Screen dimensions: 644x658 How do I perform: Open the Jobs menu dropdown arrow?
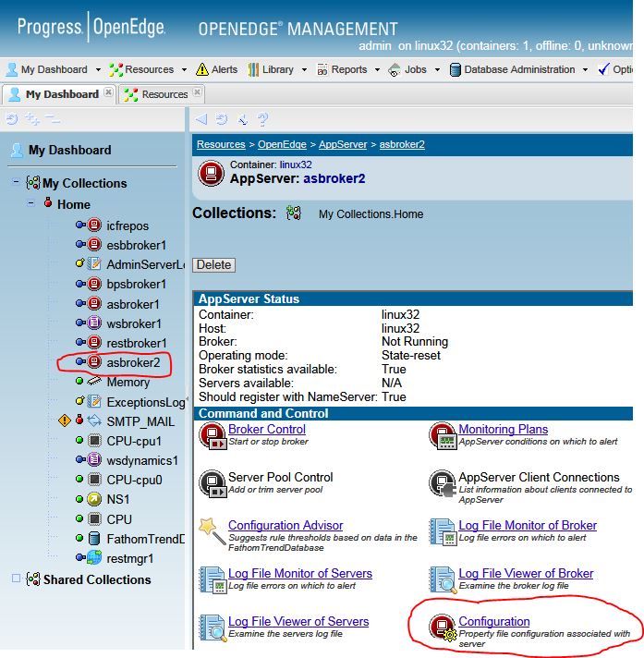point(437,69)
